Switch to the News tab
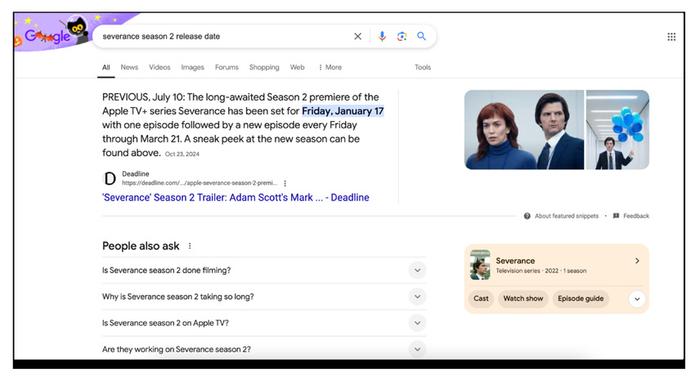 coord(129,67)
